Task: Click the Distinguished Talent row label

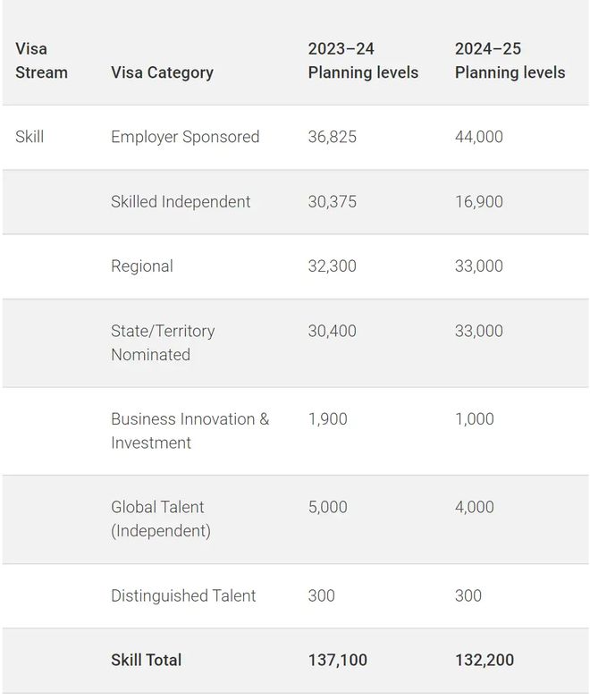Action: point(183,595)
